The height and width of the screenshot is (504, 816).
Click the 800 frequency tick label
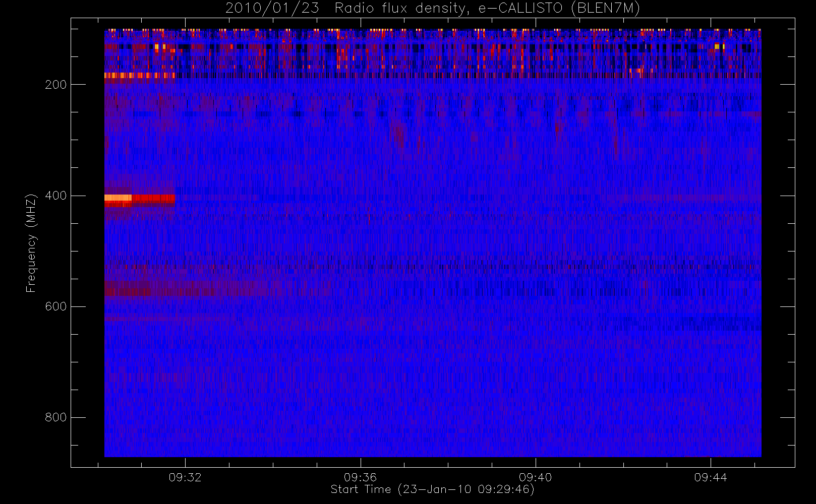(55, 417)
